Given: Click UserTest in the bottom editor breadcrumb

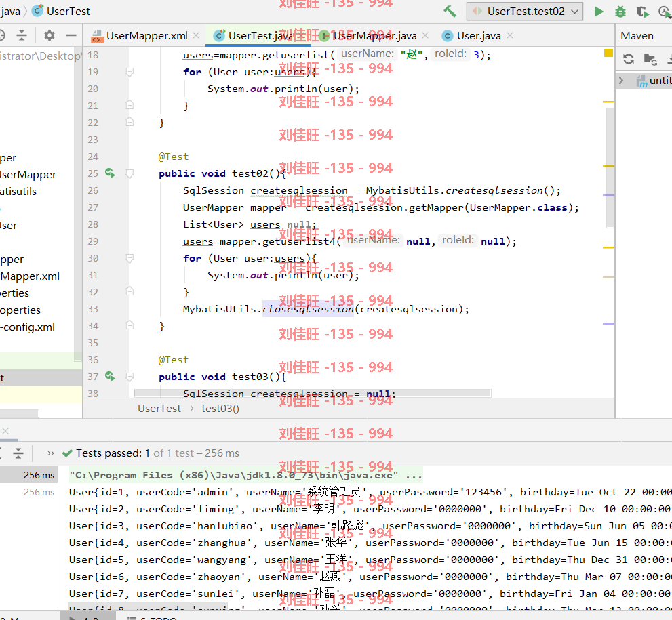Looking at the screenshot, I should [159, 409].
